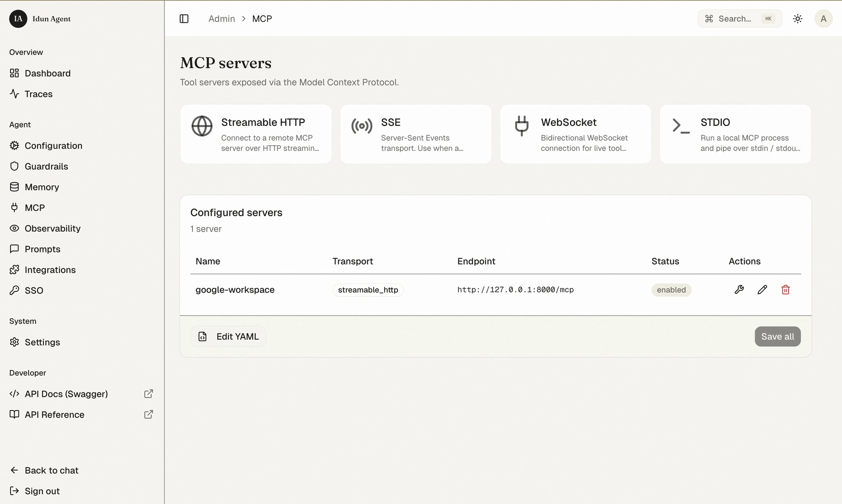
Task: Add a WebSocket server card
Action: click(x=575, y=134)
